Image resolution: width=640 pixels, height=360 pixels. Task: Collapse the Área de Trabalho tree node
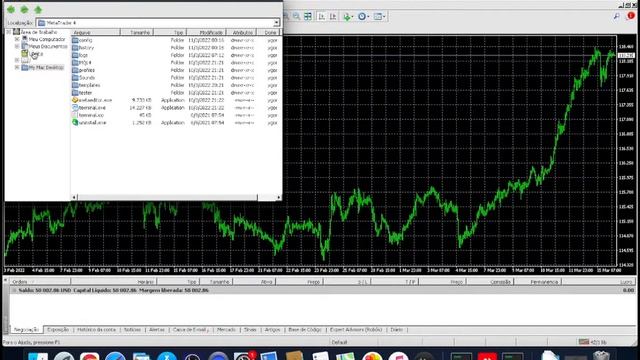click(9, 32)
